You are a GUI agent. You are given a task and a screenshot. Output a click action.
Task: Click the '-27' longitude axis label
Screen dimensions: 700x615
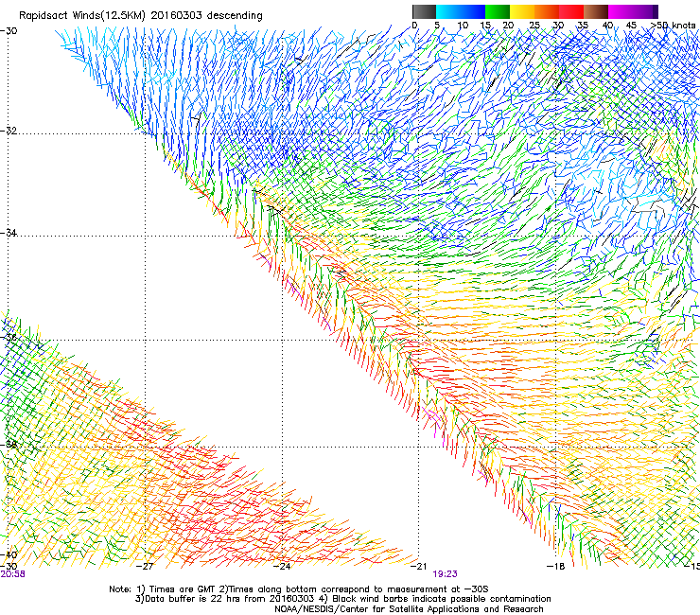pyautogui.click(x=145, y=567)
